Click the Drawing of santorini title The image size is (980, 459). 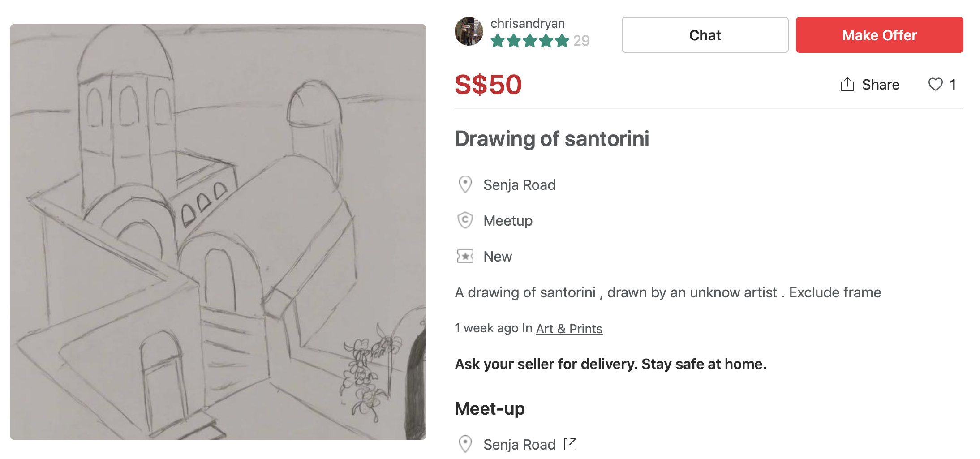(552, 138)
